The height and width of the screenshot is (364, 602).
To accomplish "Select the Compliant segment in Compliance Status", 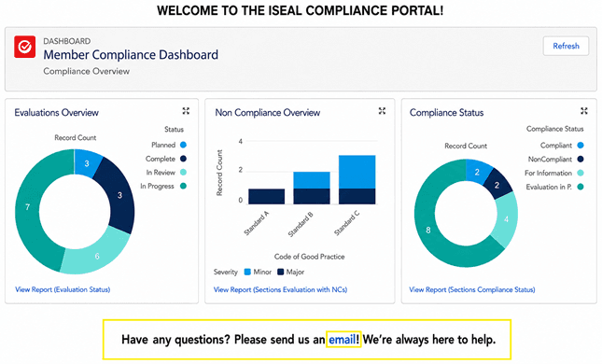I will point(477,172).
